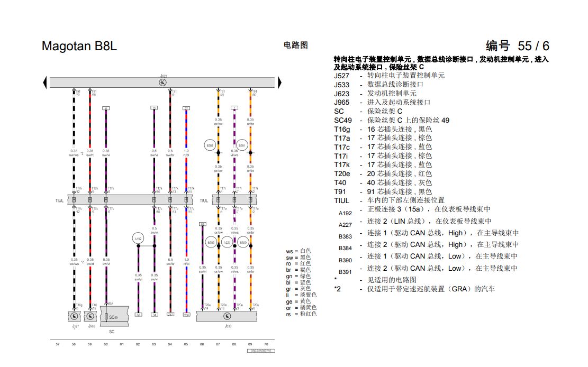This screenshot has width=588, height=367.
Task: Click color code or = 橘黄色
Action: [301, 308]
